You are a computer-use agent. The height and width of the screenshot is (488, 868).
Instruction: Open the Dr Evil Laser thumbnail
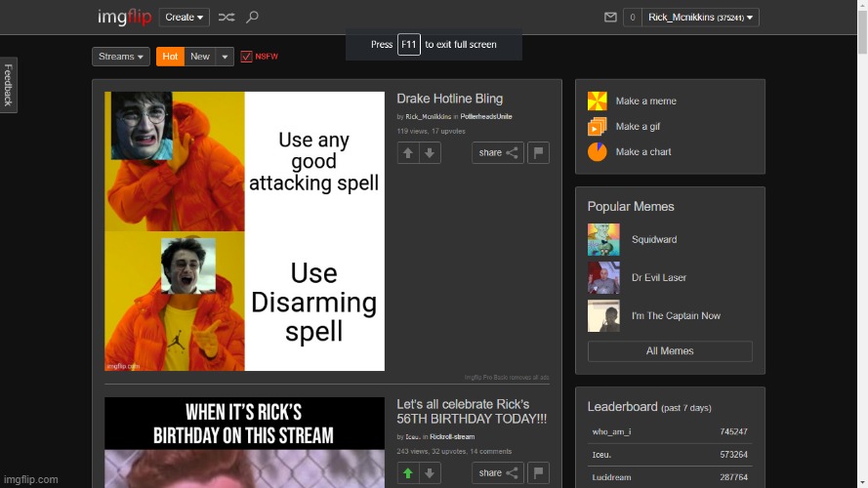[603, 278]
